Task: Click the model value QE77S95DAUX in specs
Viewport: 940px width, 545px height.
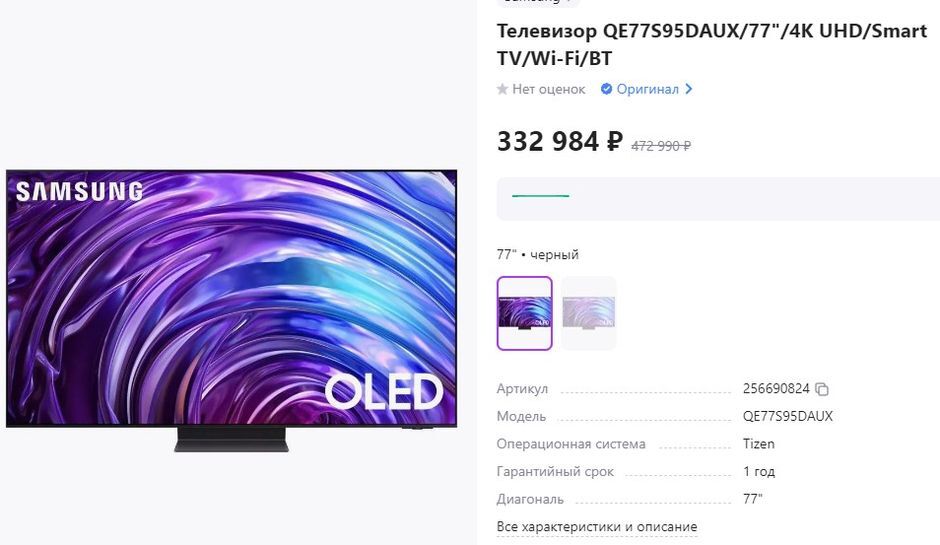Action: [x=788, y=416]
